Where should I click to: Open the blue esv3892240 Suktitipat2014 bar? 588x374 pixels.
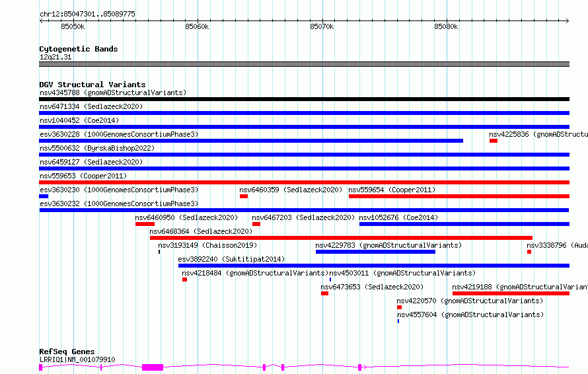374,266
